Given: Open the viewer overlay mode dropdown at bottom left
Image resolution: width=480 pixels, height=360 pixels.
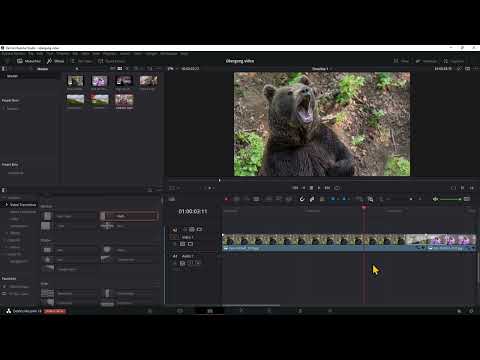Looking at the screenshot, I should coord(173,188).
